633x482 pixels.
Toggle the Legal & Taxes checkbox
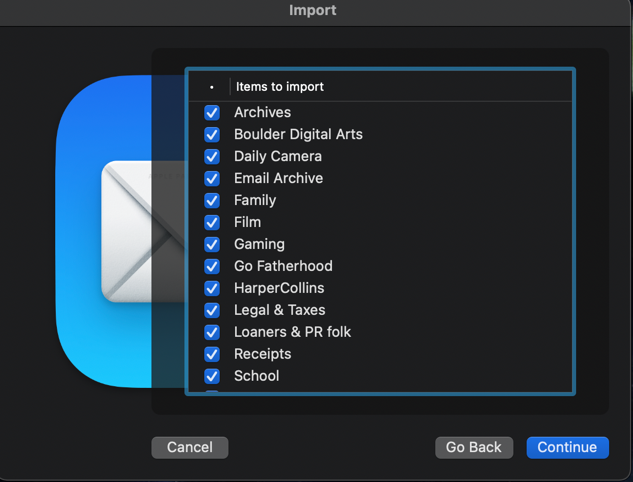[x=212, y=310]
